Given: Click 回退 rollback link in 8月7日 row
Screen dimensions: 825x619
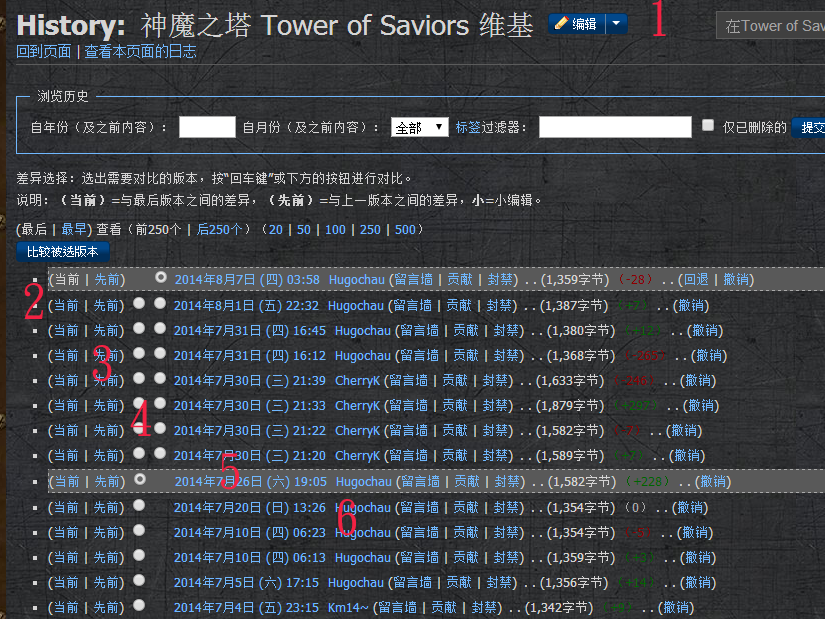Looking at the screenshot, I should 696,279.
